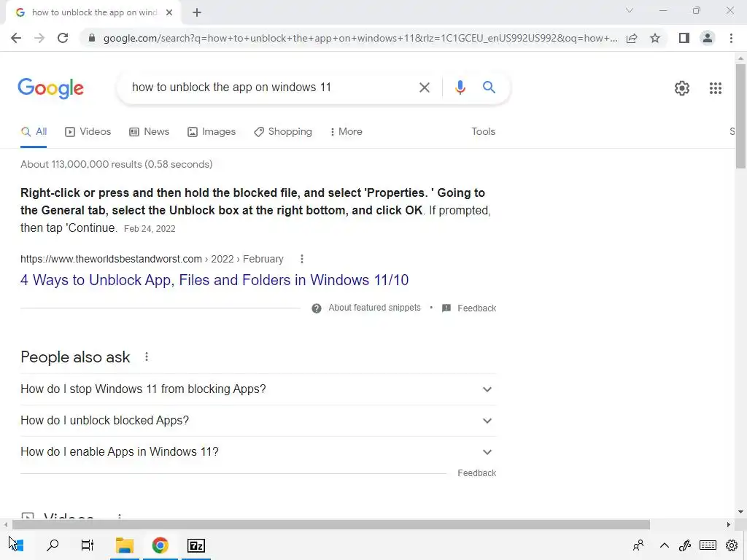
Task: Reload the page with the refresh icon
Action: pyautogui.click(x=63, y=38)
